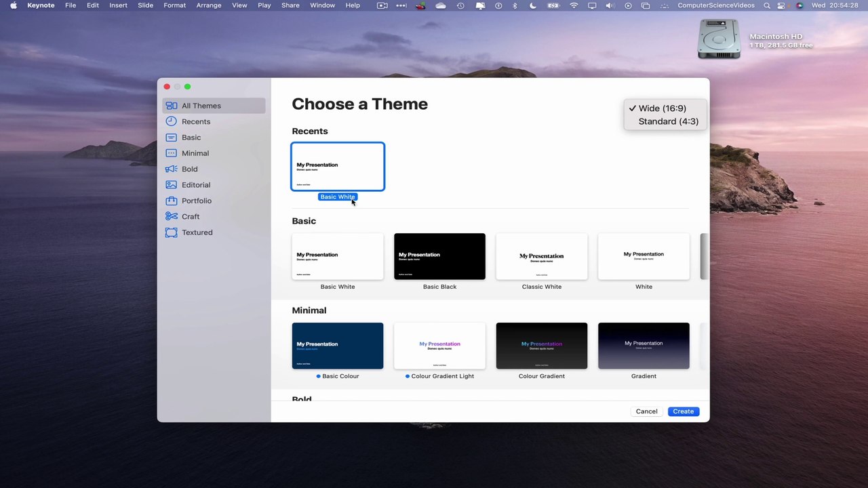This screenshot has width=868, height=488.
Task: Click the 'Minimal' section heading
Action: click(309, 310)
